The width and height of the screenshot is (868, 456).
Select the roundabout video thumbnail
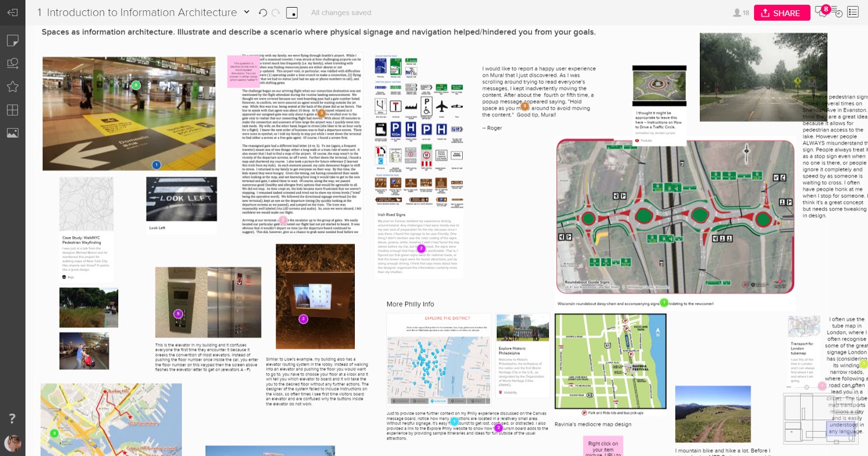click(659, 86)
